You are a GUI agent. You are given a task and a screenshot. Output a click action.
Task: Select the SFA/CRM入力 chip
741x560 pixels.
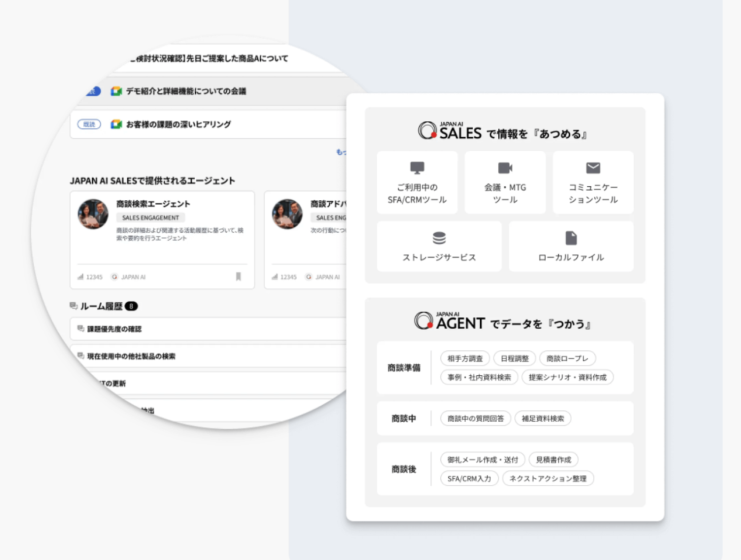click(x=469, y=478)
